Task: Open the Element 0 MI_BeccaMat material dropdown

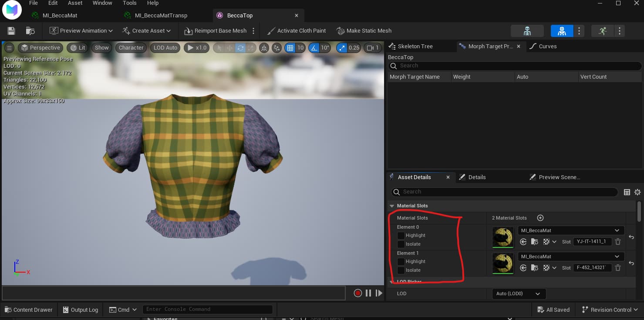Action: (x=571, y=230)
